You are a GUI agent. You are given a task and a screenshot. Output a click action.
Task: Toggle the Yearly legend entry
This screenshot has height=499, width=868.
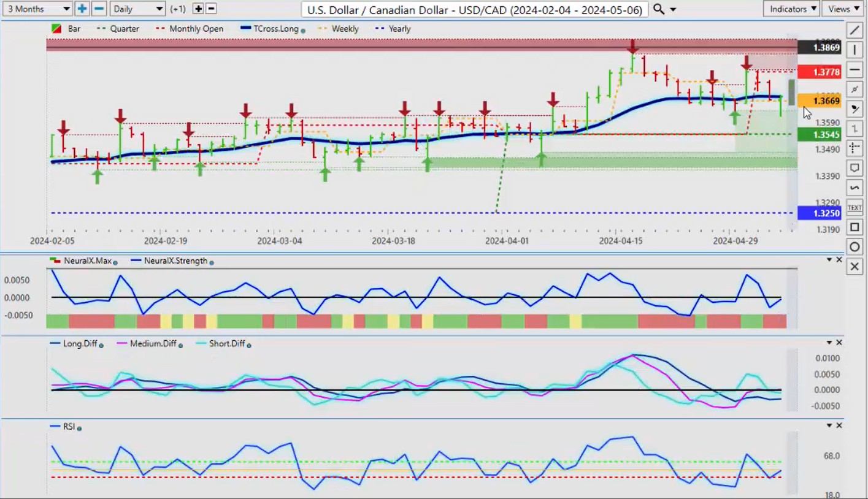(x=393, y=29)
